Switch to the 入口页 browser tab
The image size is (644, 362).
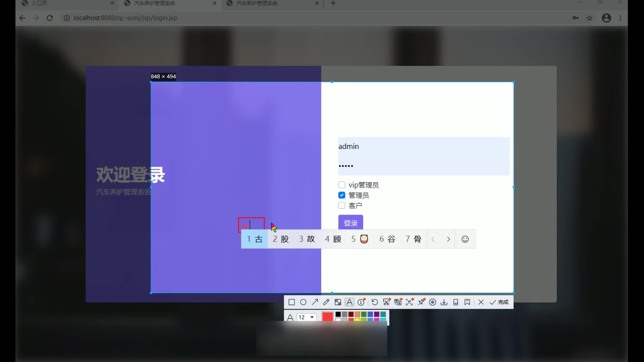point(40,3)
